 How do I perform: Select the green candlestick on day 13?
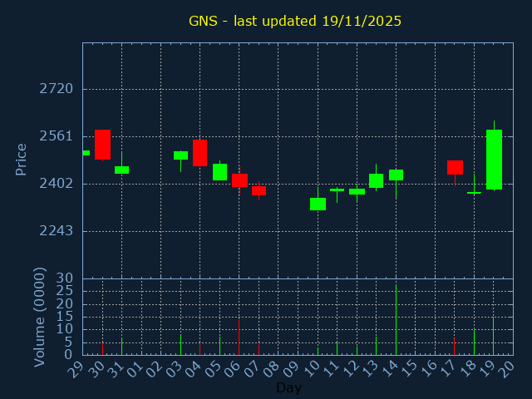click(x=376, y=180)
